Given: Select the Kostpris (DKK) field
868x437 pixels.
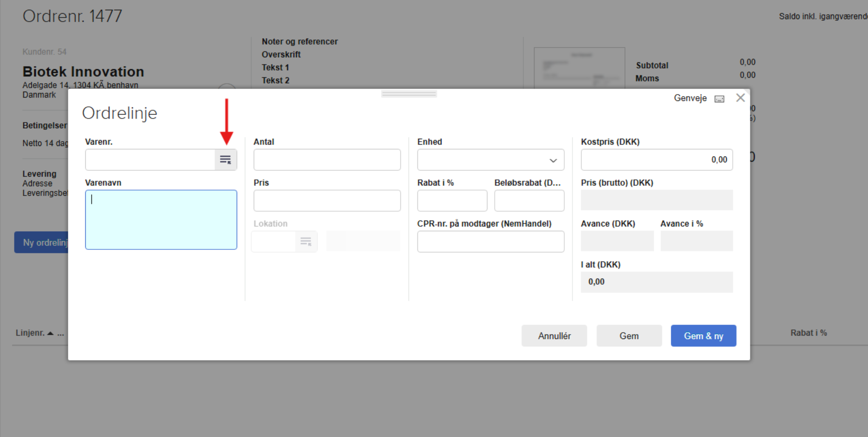Looking at the screenshot, I should point(656,160).
